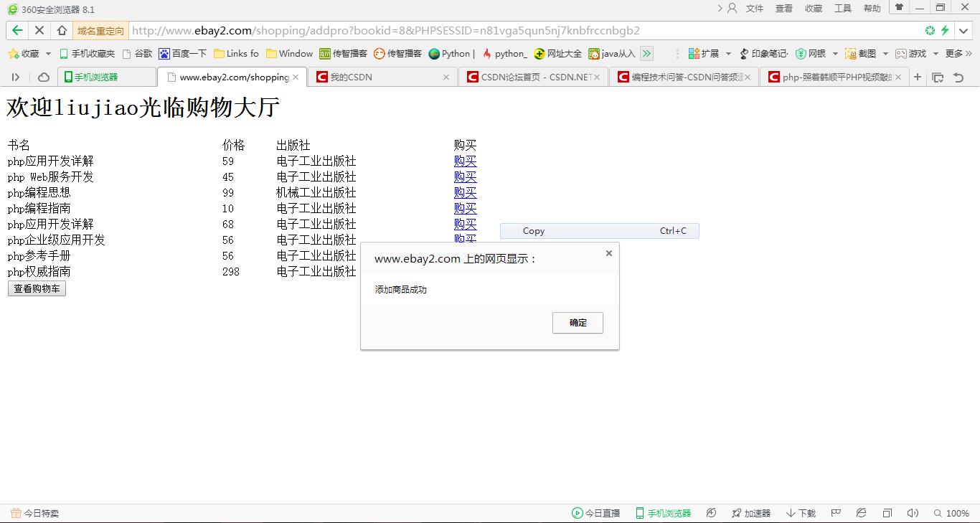
Task: Go to the browser home page icon
Action: coord(62,31)
